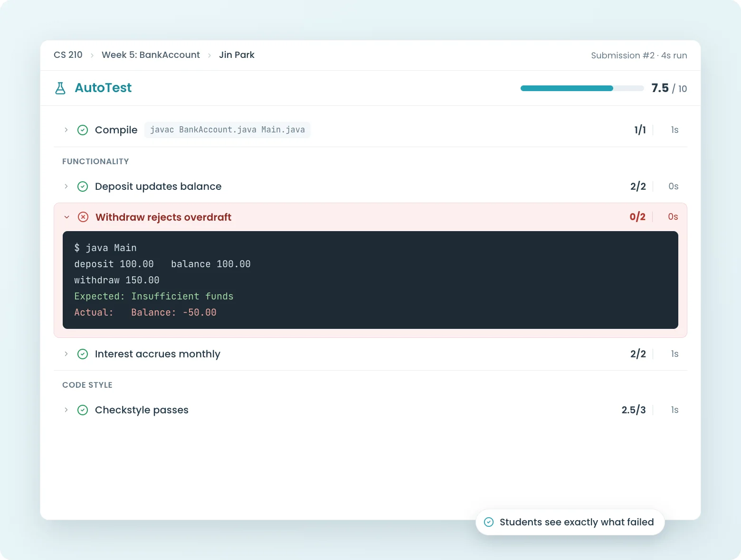Click deposit 100.00 in the terminal output
Image resolution: width=741 pixels, height=560 pixels.
[114, 264]
